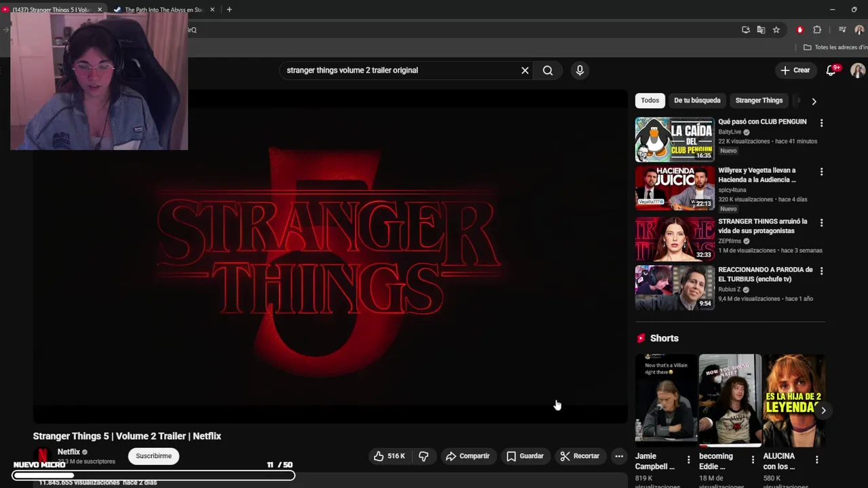Like the video with thumbs up
868x488 pixels.
[389, 456]
